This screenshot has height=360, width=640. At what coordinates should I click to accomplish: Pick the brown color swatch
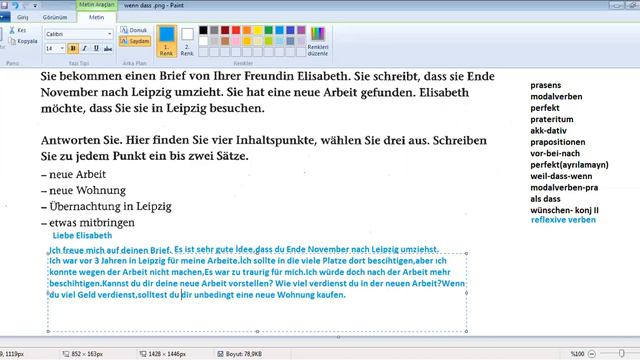[225, 41]
